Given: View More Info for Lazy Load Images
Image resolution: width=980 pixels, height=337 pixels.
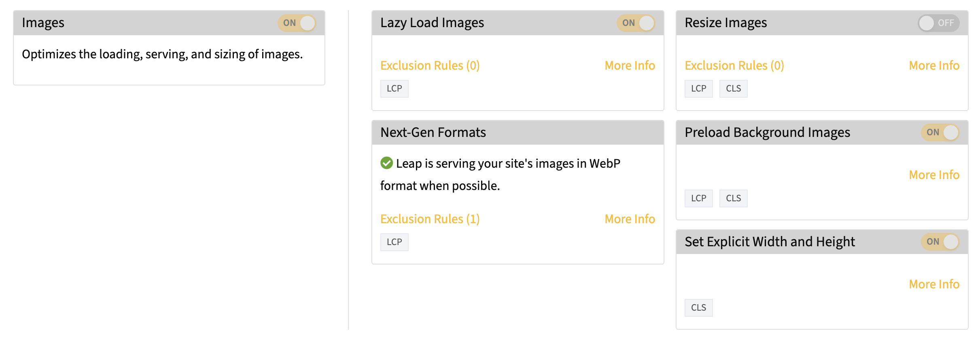Looking at the screenshot, I should click(x=630, y=66).
